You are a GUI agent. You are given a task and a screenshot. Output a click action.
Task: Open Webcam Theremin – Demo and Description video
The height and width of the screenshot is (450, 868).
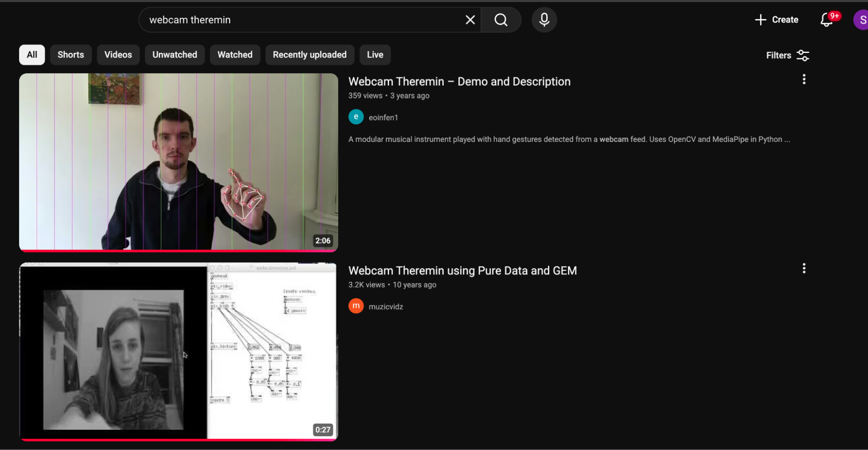click(459, 82)
